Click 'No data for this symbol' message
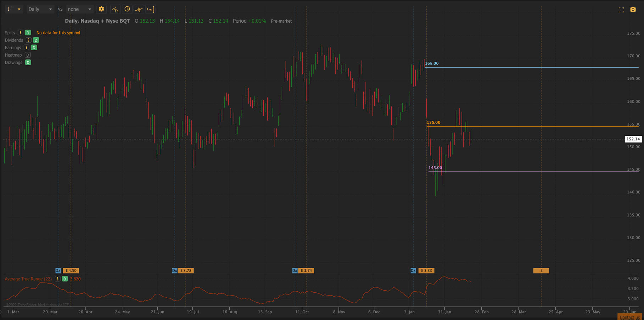Screen dimensions: 644x320 [58, 33]
